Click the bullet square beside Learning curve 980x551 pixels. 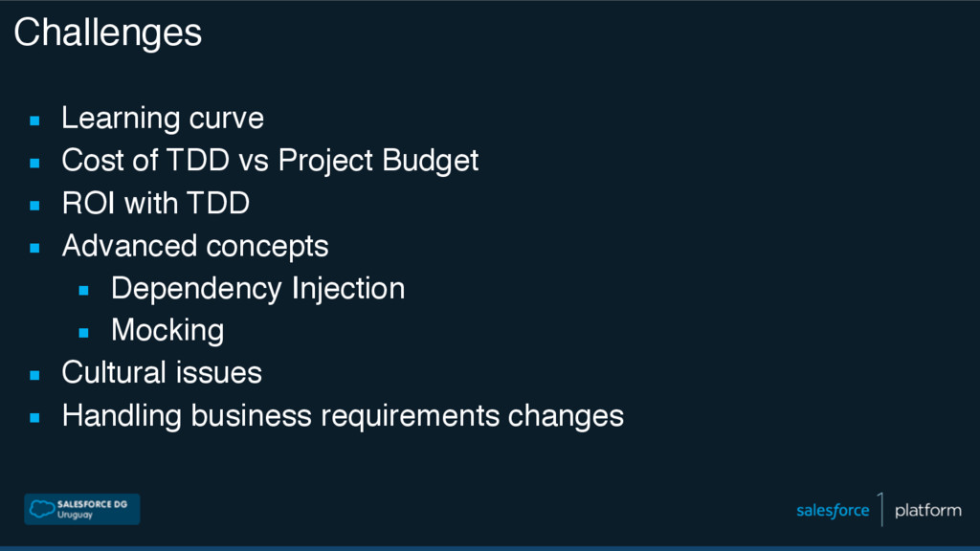34,121
